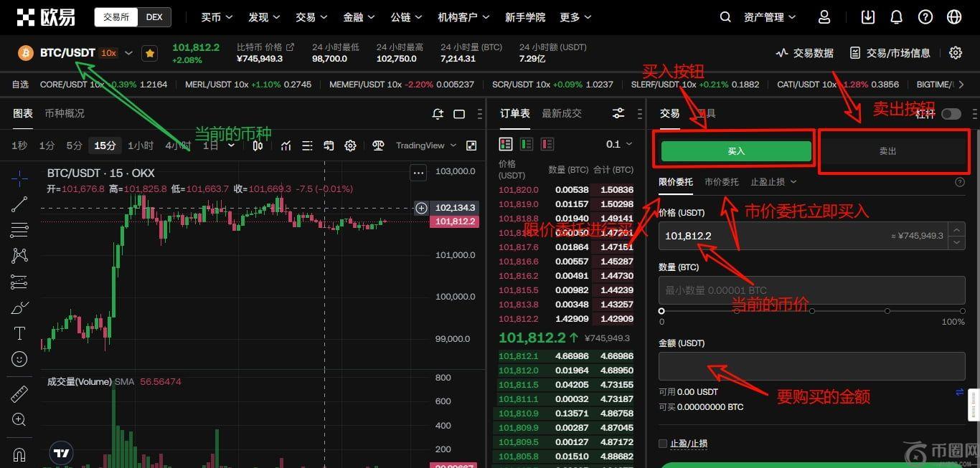The width and height of the screenshot is (980, 468).
Task: Toggle BTC/USDT favorite star
Action: click(x=150, y=53)
